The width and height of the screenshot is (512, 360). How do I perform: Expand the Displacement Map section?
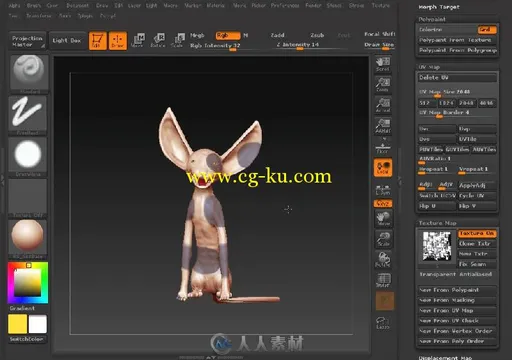tap(445, 357)
